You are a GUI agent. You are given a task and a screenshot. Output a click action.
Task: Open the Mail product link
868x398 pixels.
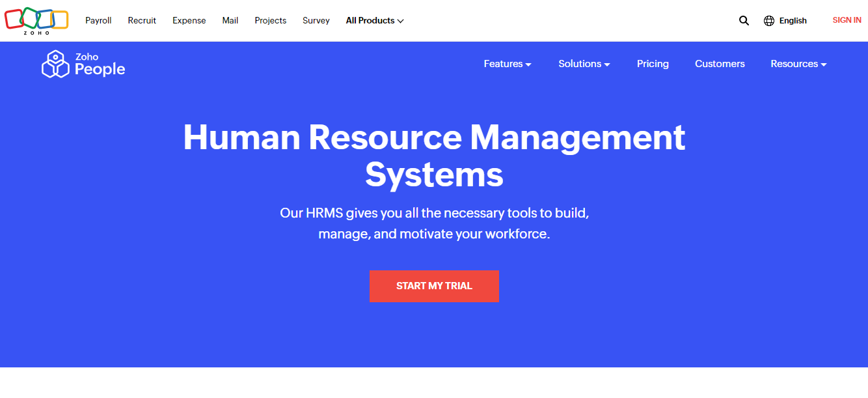coord(230,21)
